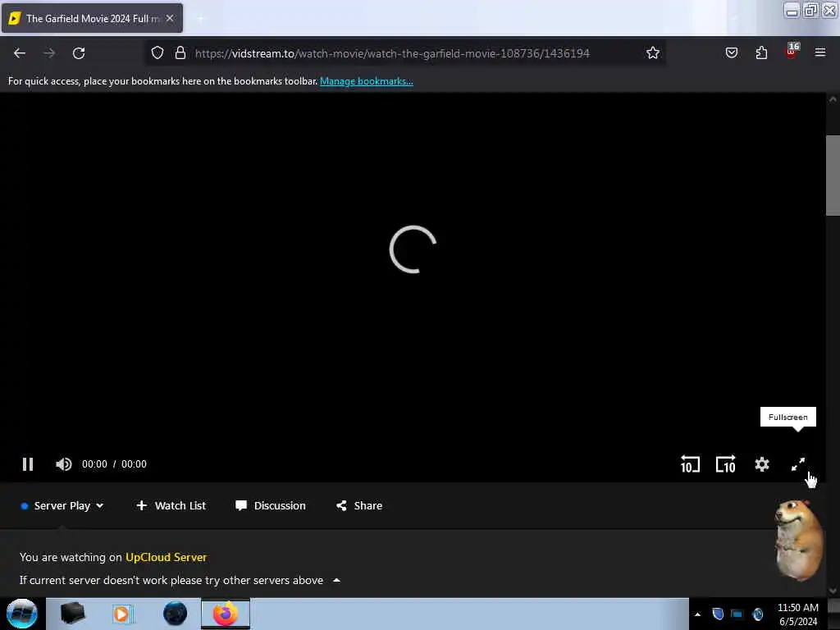Rewind video 10 seconds

click(690, 464)
